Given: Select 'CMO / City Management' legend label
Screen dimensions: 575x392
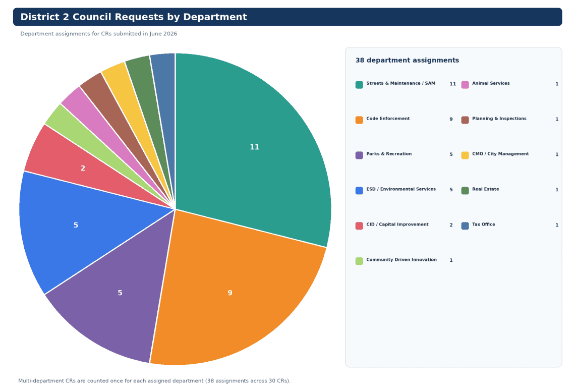Looking at the screenshot, I should pyautogui.click(x=500, y=154).
